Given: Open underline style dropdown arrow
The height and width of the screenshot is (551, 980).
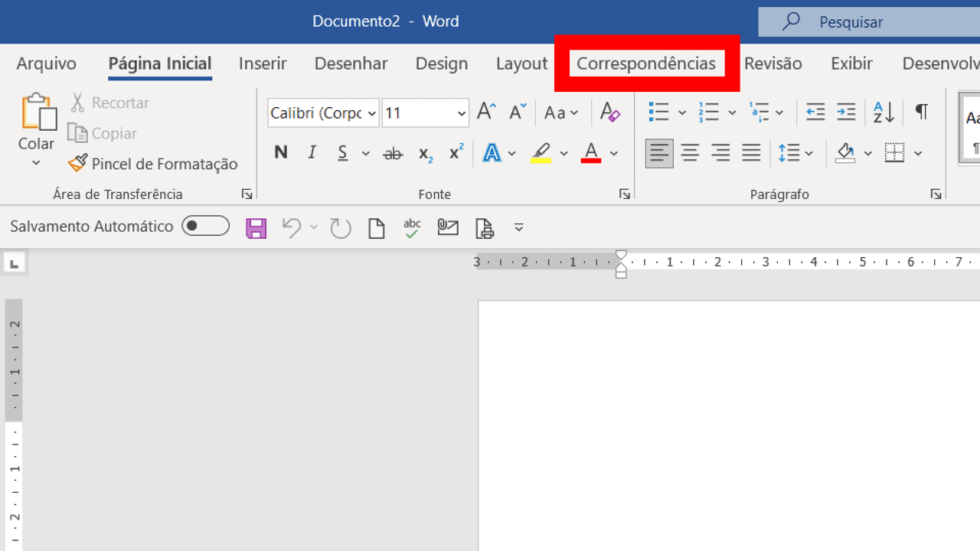Looking at the screenshot, I should tap(365, 153).
